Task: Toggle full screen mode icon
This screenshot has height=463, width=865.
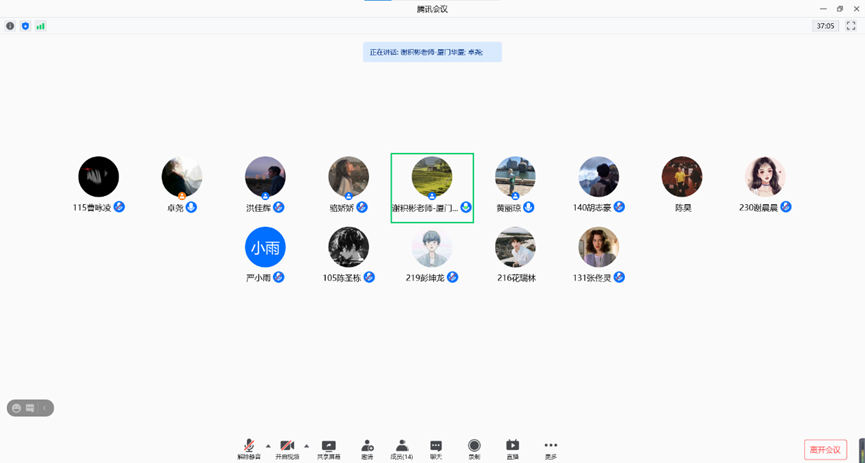Action: click(x=851, y=26)
